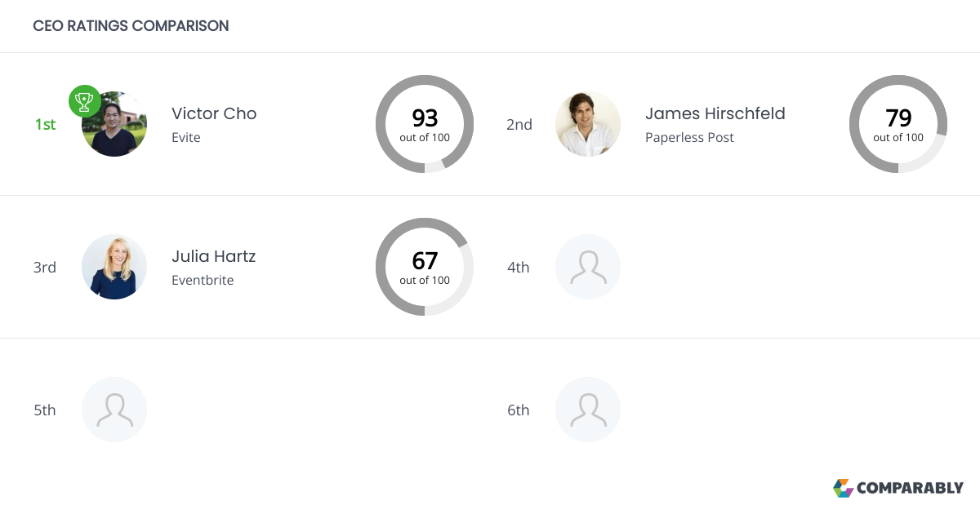Click the 67 out of 100 rating ring
This screenshot has height=514, width=980.
pyautogui.click(x=425, y=267)
